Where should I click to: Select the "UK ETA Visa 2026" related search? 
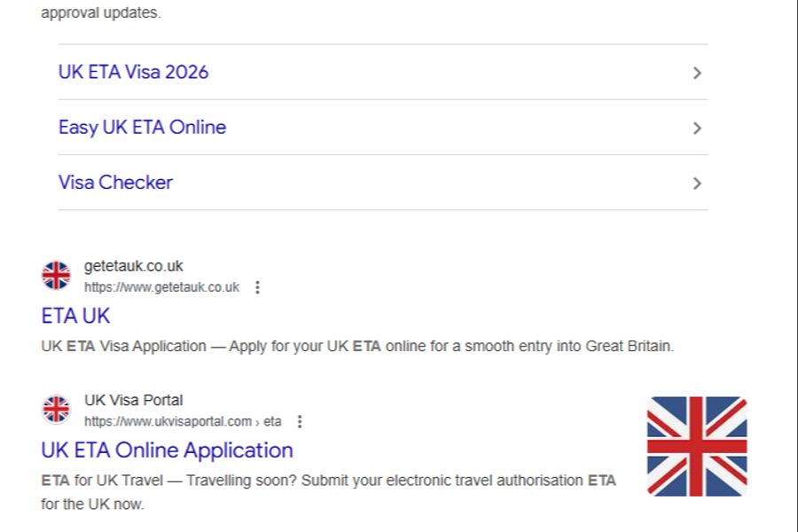(134, 72)
